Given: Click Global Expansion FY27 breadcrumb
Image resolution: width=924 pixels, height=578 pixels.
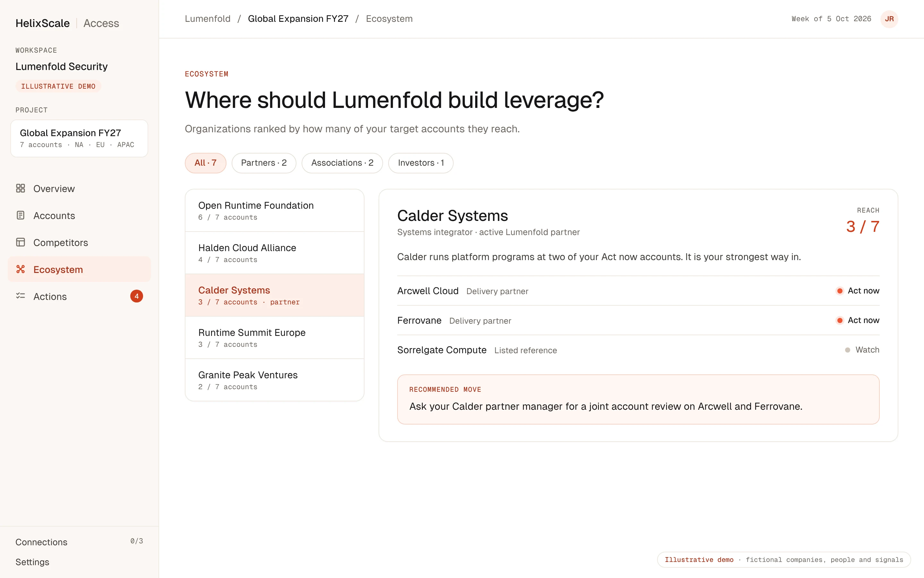Looking at the screenshot, I should [x=298, y=19].
